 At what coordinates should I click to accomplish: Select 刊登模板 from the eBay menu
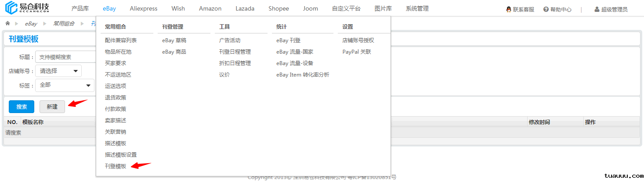click(x=116, y=166)
